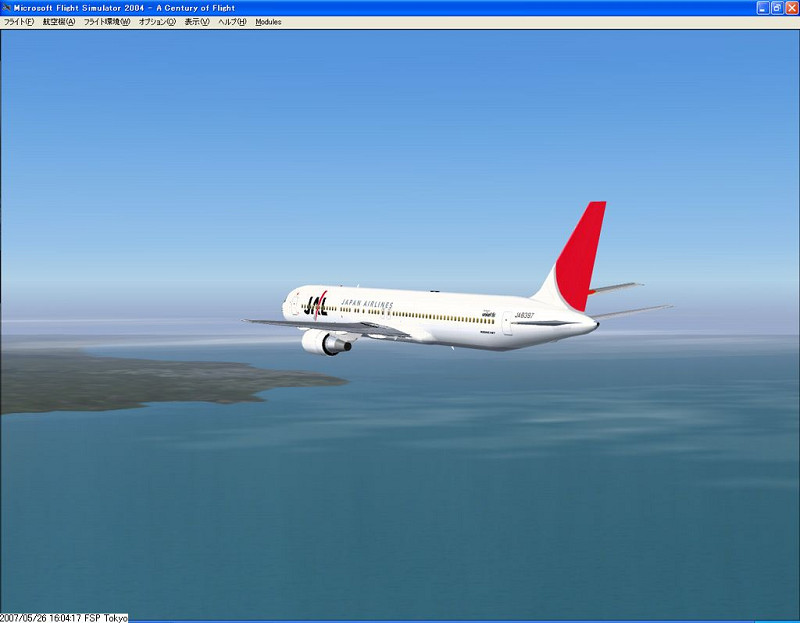This screenshot has height=623, width=800.
Task: Restore down the Flight Simulator window
Action: [x=777, y=8]
